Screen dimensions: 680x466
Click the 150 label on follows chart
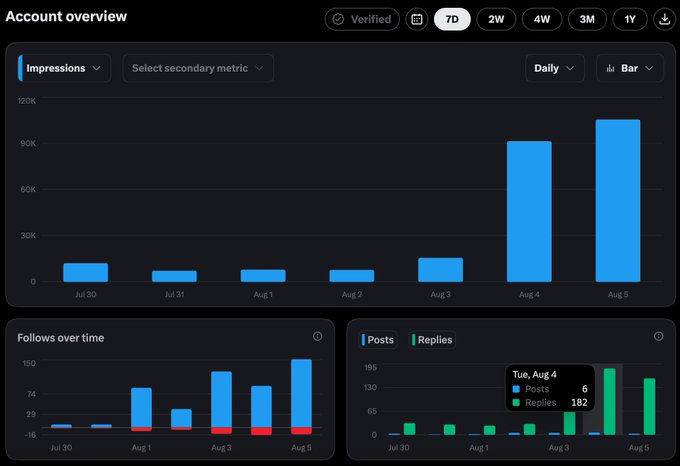tap(29, 363)
